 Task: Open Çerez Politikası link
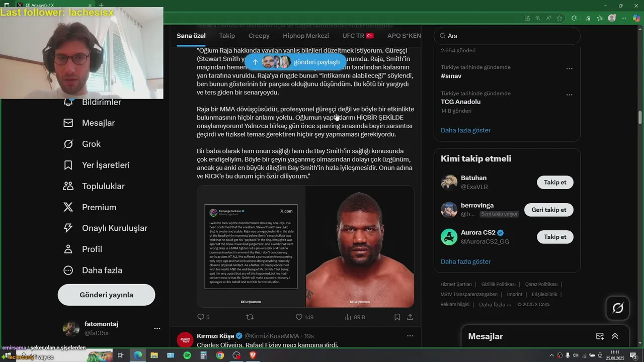541,284
